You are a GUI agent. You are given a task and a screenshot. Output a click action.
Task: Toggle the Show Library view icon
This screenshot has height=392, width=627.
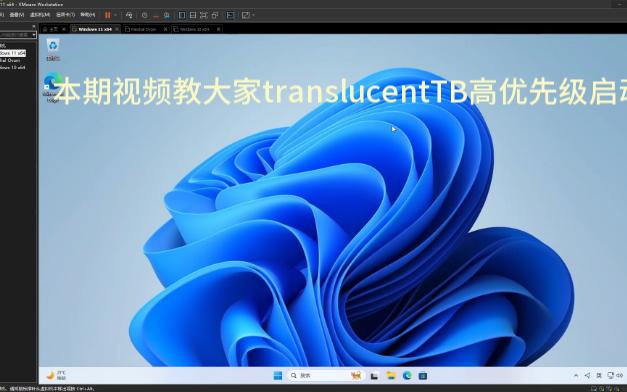click(182, 15)
